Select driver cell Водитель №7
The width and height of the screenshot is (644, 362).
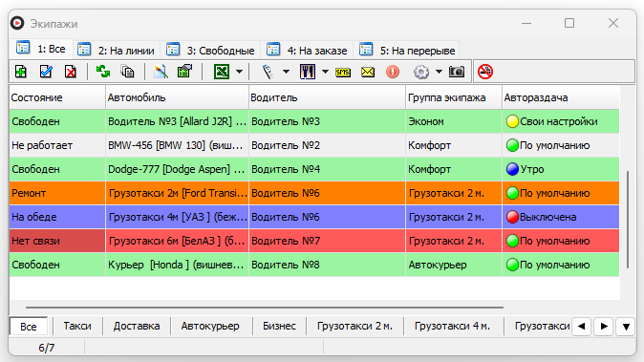coord(327,241)
